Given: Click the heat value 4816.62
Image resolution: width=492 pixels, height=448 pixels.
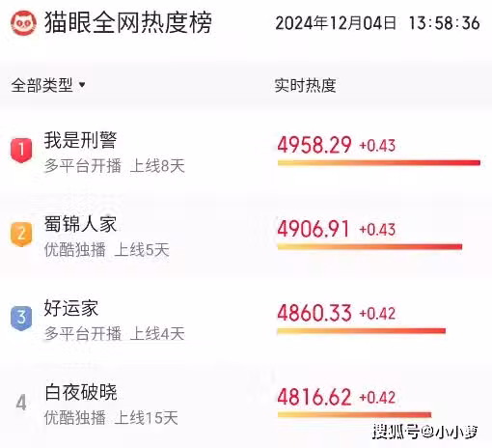Looking at the screenshot, I should click(x=314, y=397).
